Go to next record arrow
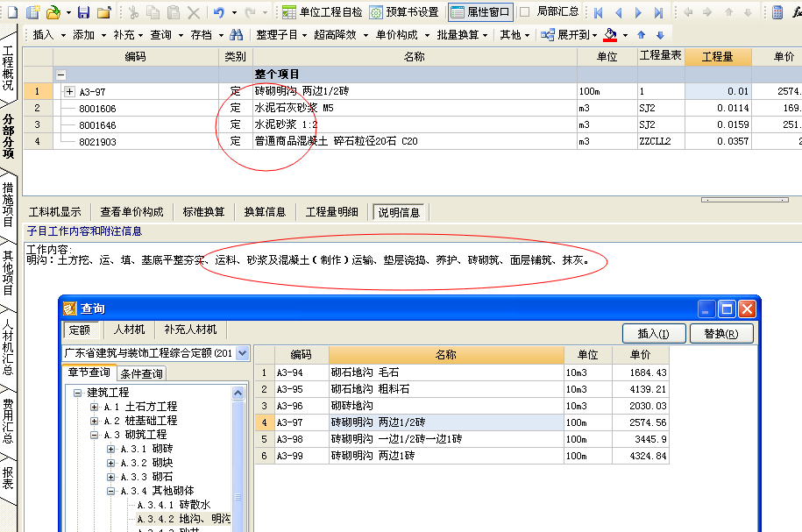The height and width of the screenshot is (532, 802). coord(638,12)
